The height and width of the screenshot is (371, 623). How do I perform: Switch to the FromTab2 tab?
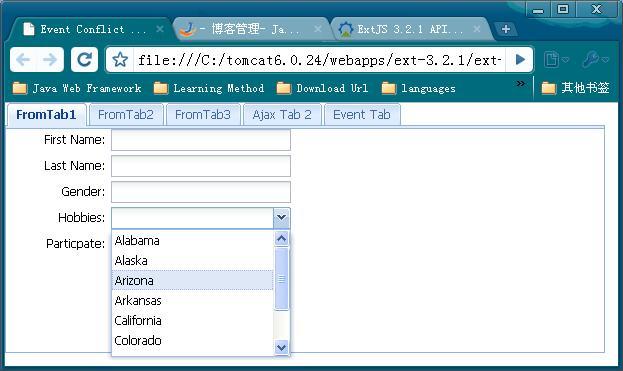[126, 115]
